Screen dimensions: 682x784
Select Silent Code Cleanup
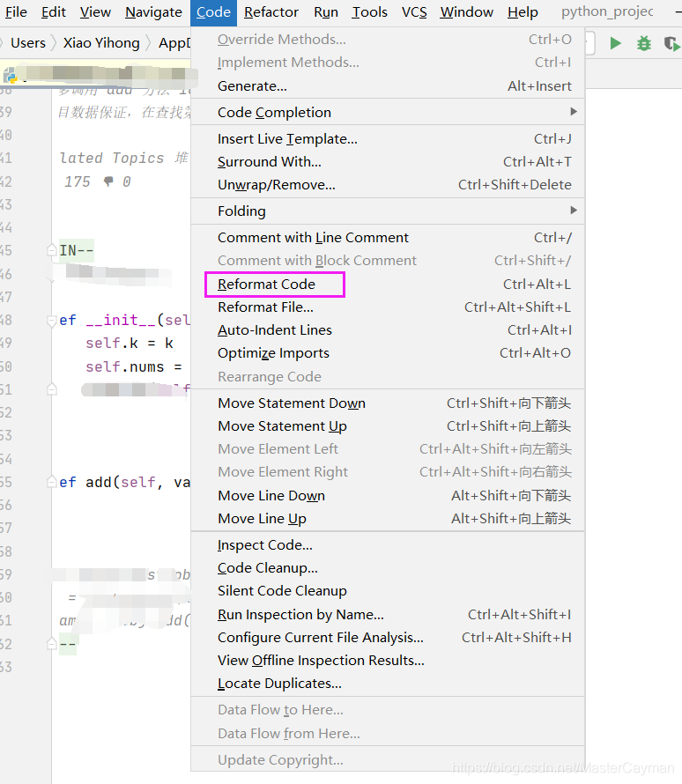coord(388,591)
